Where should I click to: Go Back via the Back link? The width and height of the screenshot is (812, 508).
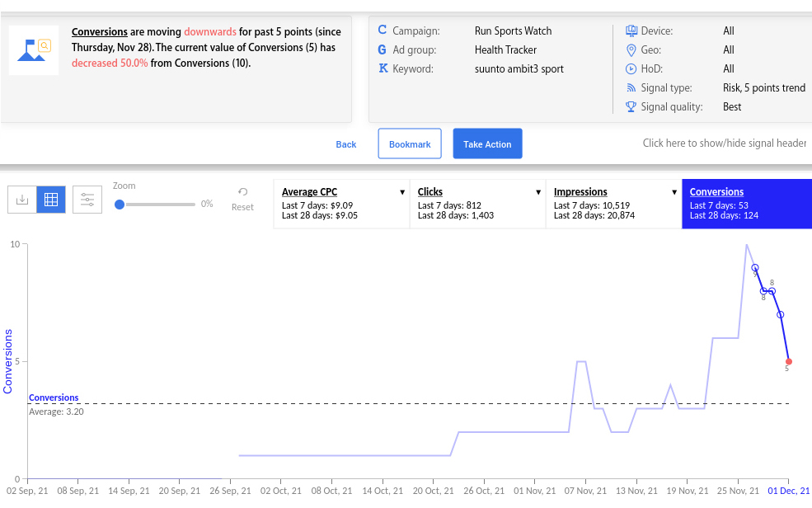click(346, 144)
